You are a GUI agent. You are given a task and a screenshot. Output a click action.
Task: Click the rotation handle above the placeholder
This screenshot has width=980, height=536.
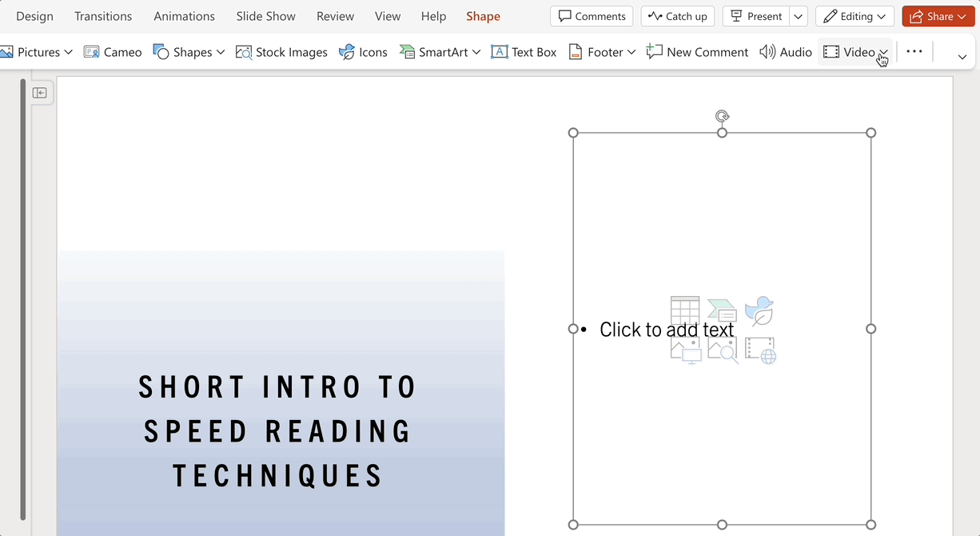pyautogui.click(x=722, y=117)
